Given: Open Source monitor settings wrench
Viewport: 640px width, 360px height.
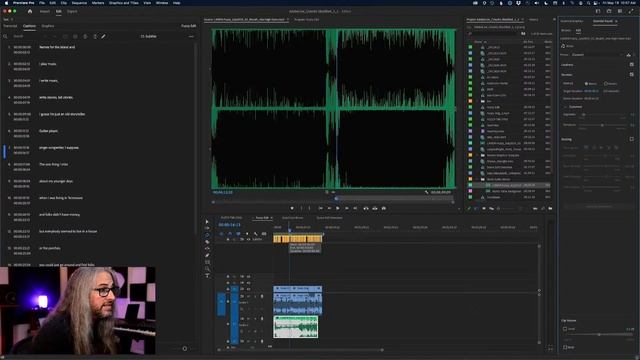Looking at the screenshot, I should point(427,192).
